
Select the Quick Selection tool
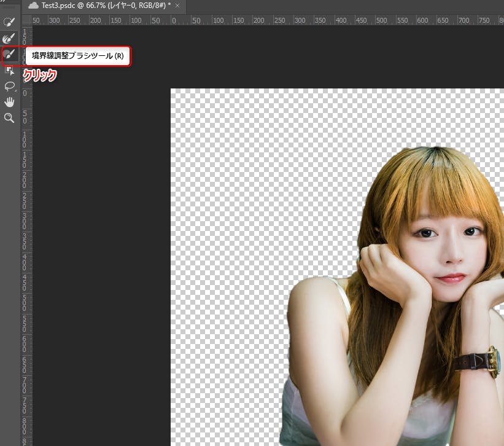tap(9, 23)
